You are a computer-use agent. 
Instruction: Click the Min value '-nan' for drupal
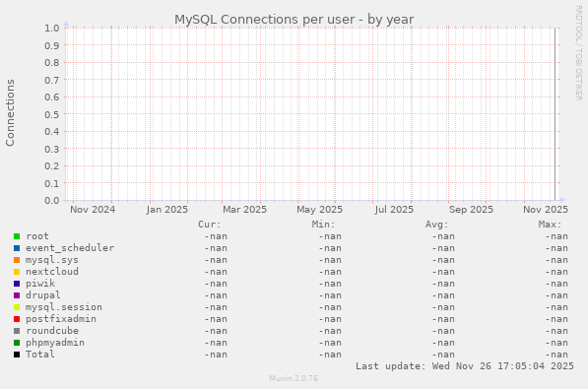(x=330, y=295)
